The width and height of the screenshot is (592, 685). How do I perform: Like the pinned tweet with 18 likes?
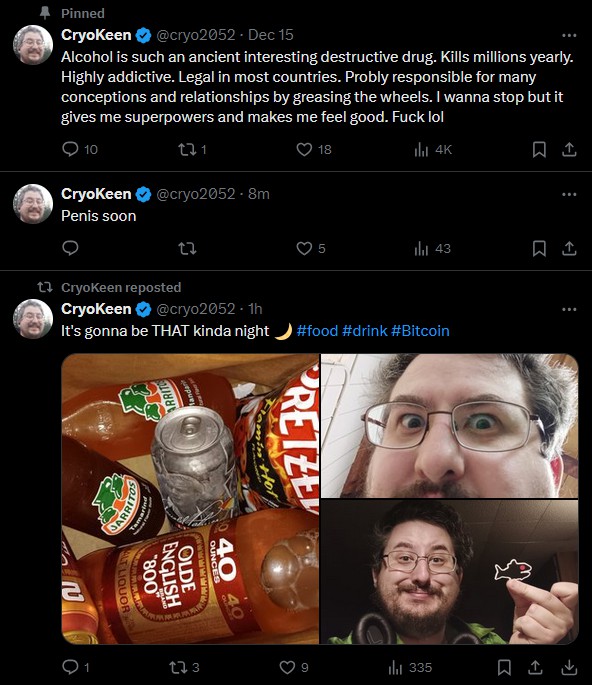[304, 149]
